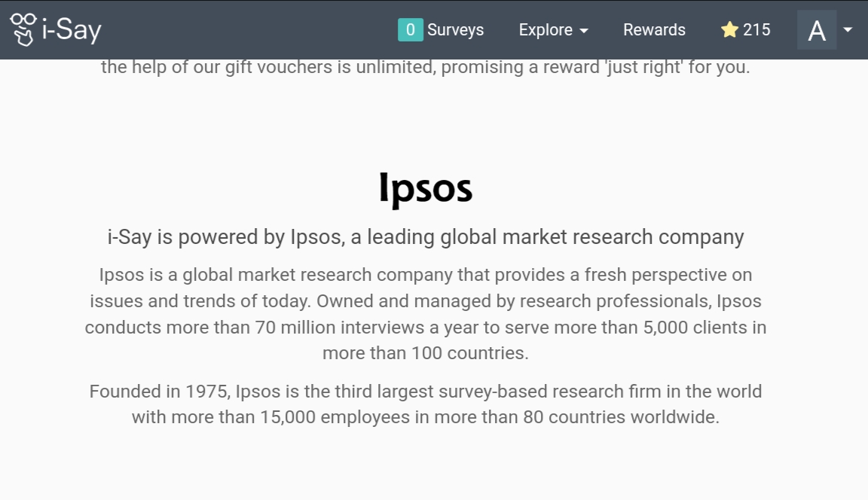This screenshot has width=868, height=500.
Task: Click the teal survey count badge
Action: [x=410, y=30]
